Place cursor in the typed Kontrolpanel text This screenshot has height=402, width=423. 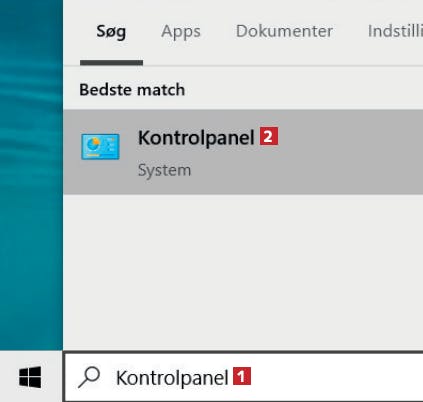(x=172, y=378)
